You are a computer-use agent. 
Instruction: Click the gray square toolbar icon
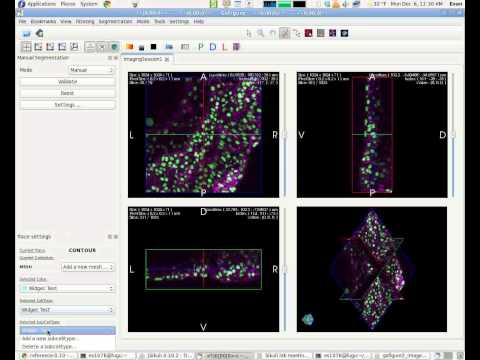[321, 33]
